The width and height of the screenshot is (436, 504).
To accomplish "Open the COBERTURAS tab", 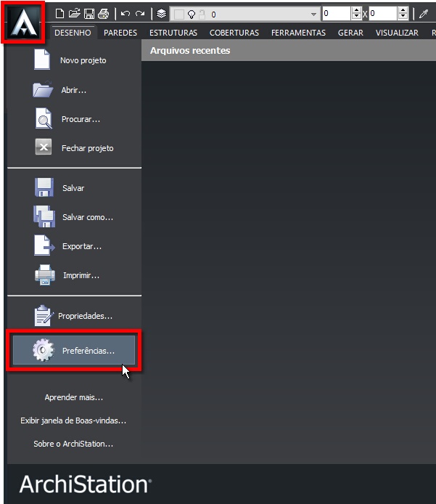I will click(x=234, y=33).
